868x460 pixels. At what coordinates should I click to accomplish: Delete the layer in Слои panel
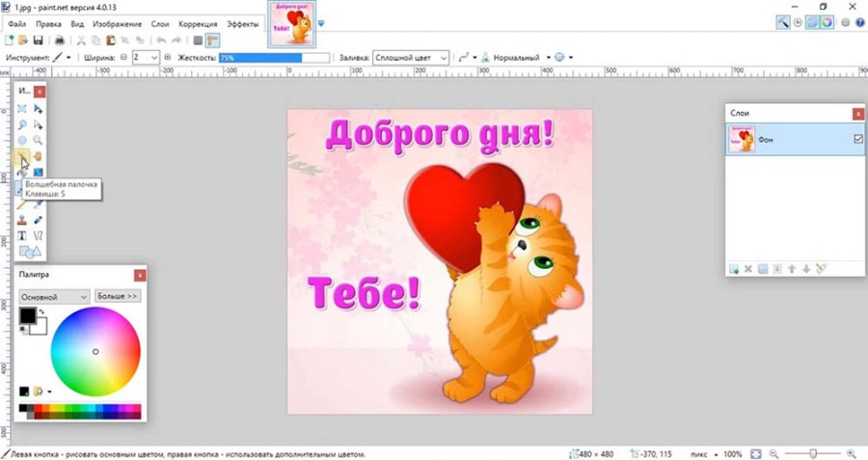748,269
